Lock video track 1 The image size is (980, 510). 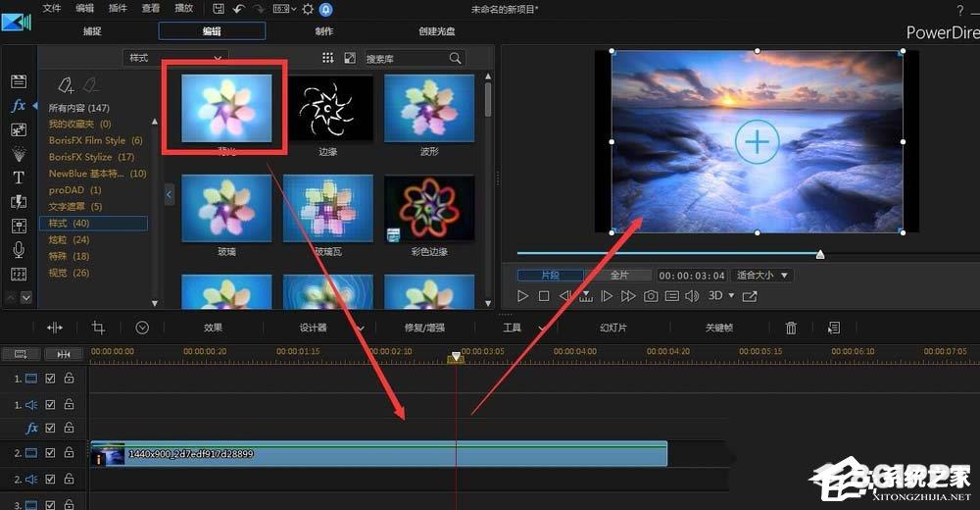[69, 378]
